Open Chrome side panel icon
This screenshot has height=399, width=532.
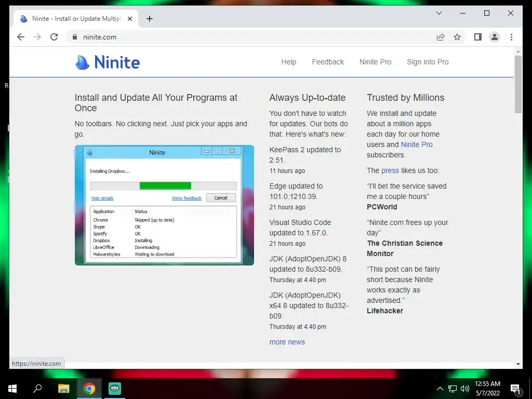(x=478, y=37)
